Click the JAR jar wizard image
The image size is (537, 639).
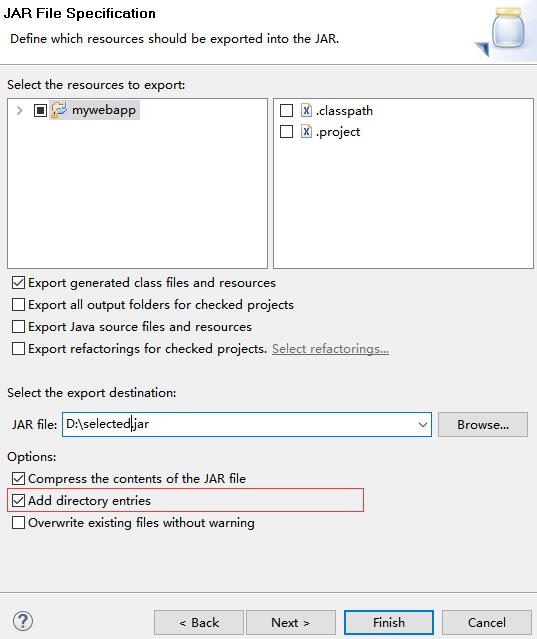[507, 31]
